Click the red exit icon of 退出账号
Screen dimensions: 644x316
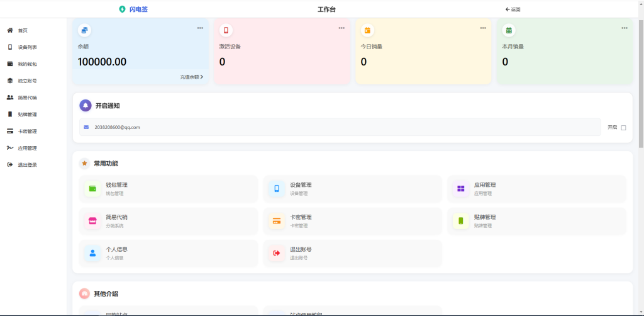click(277, 253)
